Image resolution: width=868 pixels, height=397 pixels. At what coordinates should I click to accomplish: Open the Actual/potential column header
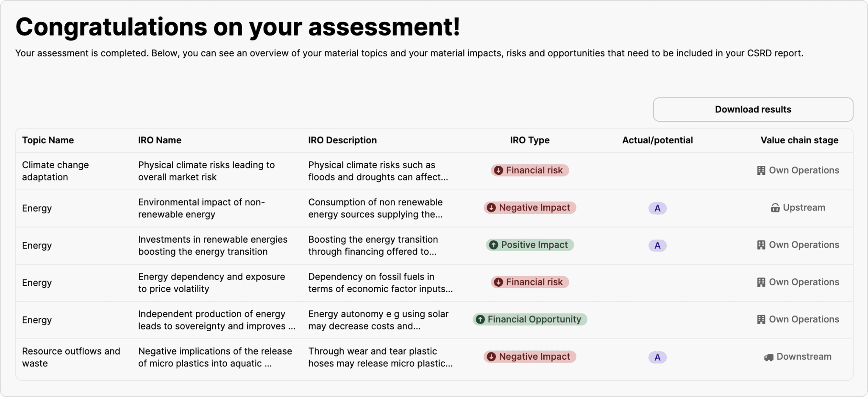point(657,140)
